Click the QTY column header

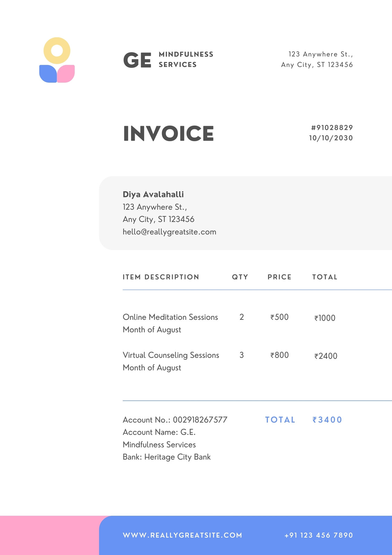point(240,277)
